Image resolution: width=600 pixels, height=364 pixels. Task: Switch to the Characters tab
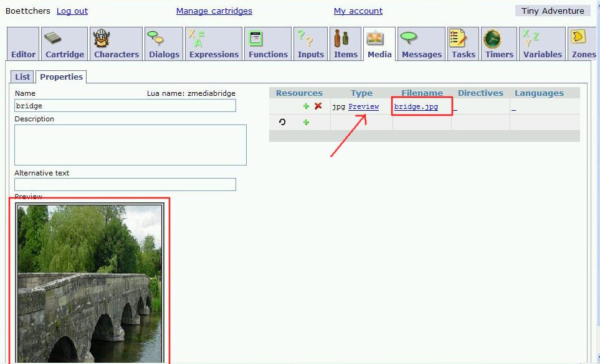[117, 44]
